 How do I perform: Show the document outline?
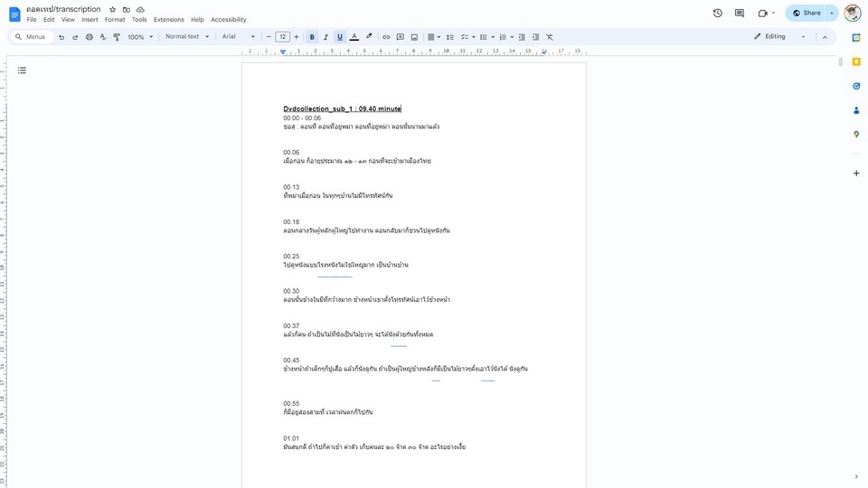tap(22, 70)
